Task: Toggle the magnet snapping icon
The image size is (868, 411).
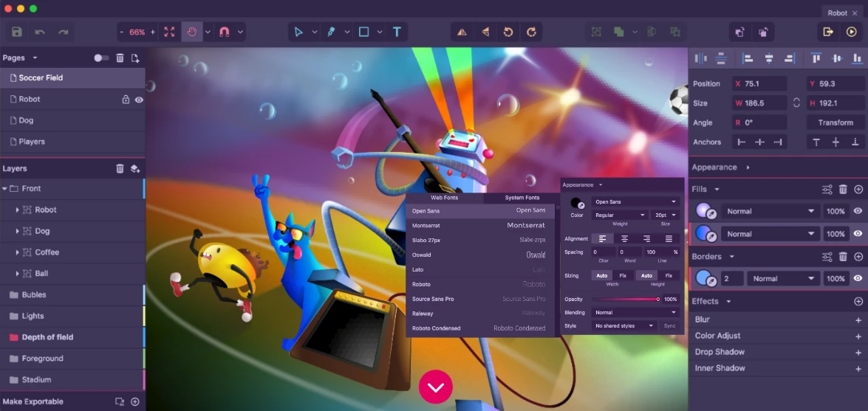Action: pos(225,32)
